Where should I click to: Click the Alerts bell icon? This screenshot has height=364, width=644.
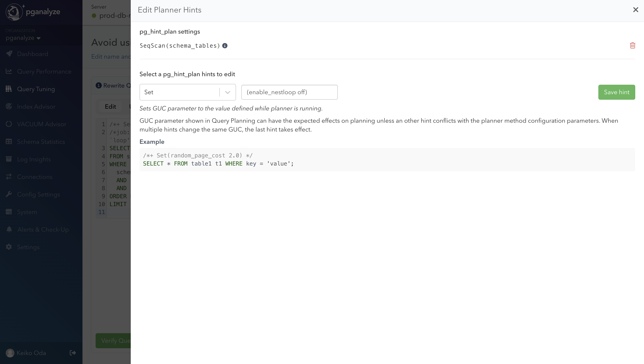[x=9, y=229]
